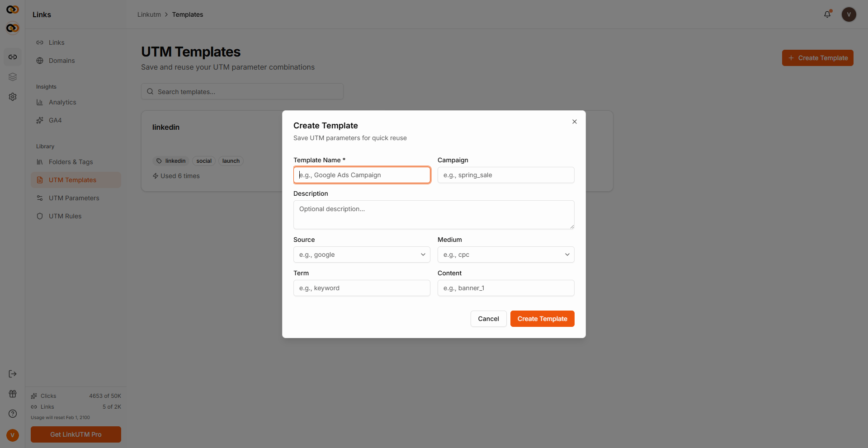Open the user avatar menu at top right
This screenshot has width=868, height=448.
[849, 14]
